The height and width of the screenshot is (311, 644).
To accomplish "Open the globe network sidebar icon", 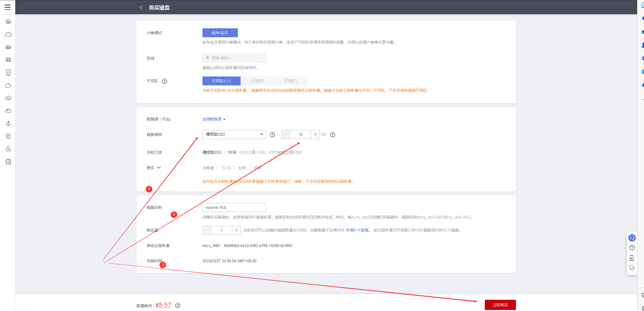I will point(8,162).
